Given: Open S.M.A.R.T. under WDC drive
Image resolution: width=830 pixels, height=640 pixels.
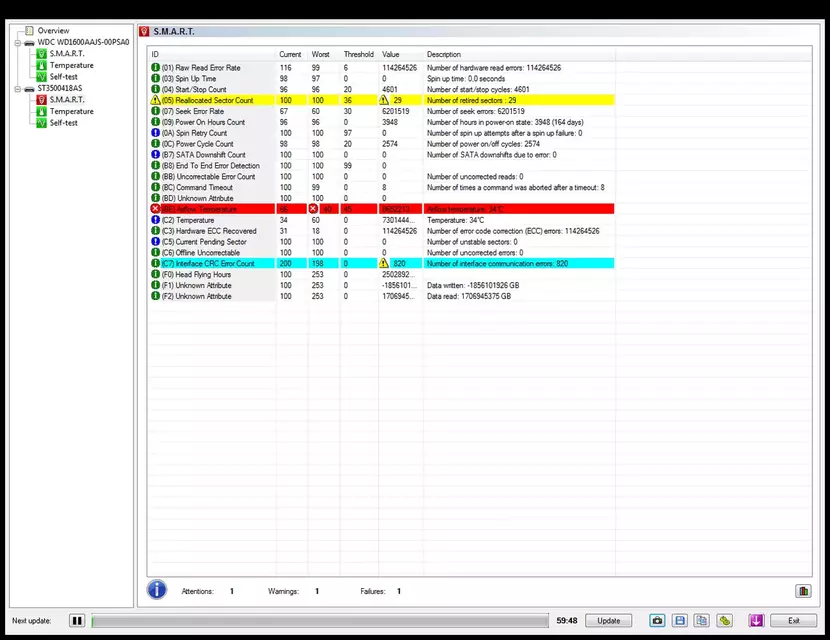Looking at the screenshot, I should [x=67, y=53].
